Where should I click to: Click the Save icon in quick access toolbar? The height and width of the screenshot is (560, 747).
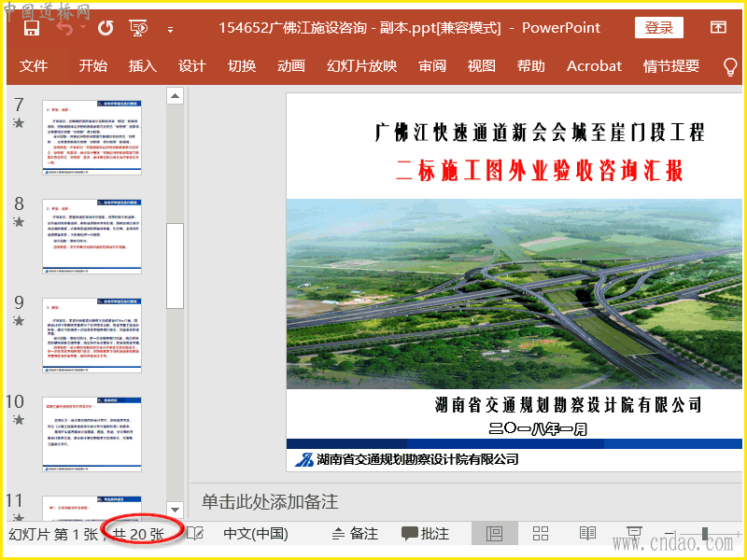pos(32,28)
